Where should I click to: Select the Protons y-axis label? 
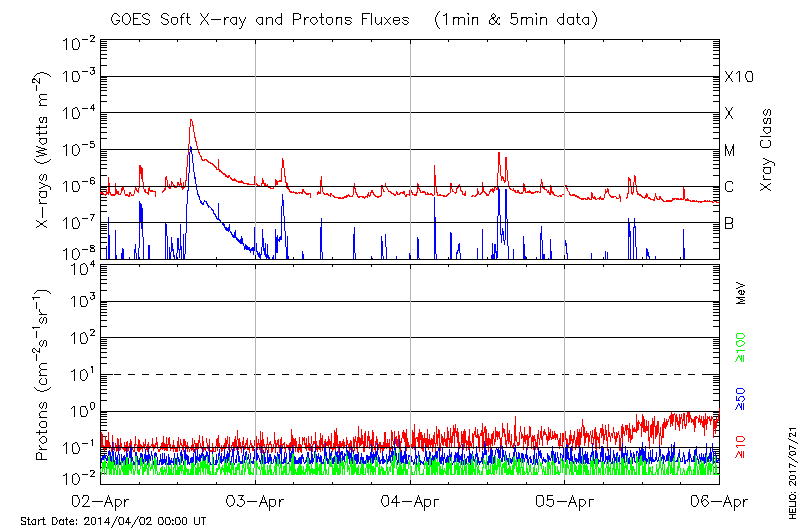43,375
